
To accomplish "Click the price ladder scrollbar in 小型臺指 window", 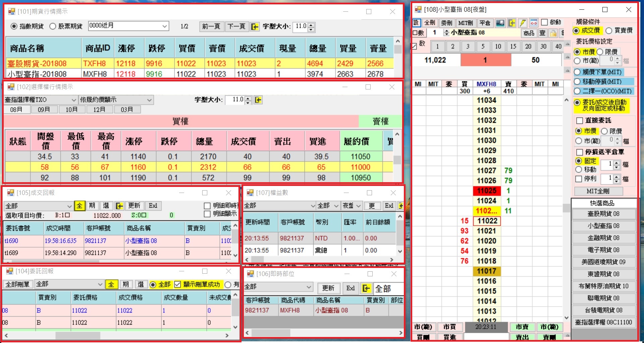I will [x=567, y=201].
